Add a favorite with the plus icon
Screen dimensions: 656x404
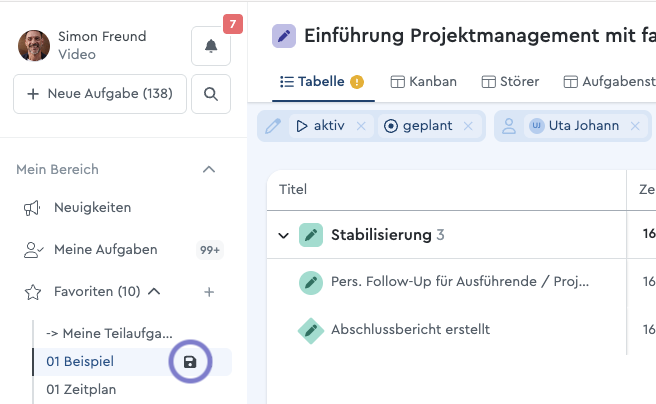pyautogui.click(x=209, y=292)
